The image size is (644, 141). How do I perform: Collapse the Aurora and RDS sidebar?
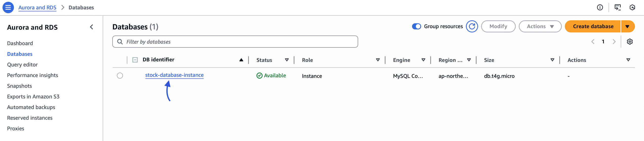coord(92,27)
